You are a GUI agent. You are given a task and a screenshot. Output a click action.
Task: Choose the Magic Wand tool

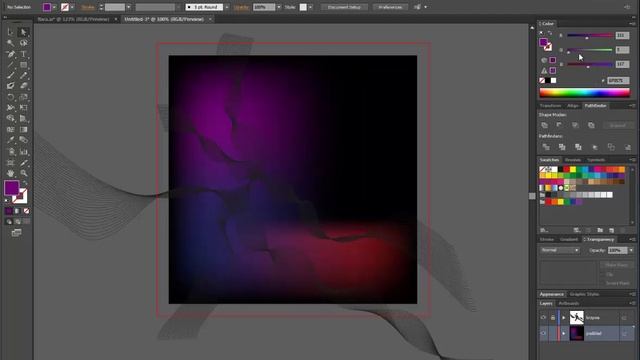pyautogui.click(x=11, y=43)
